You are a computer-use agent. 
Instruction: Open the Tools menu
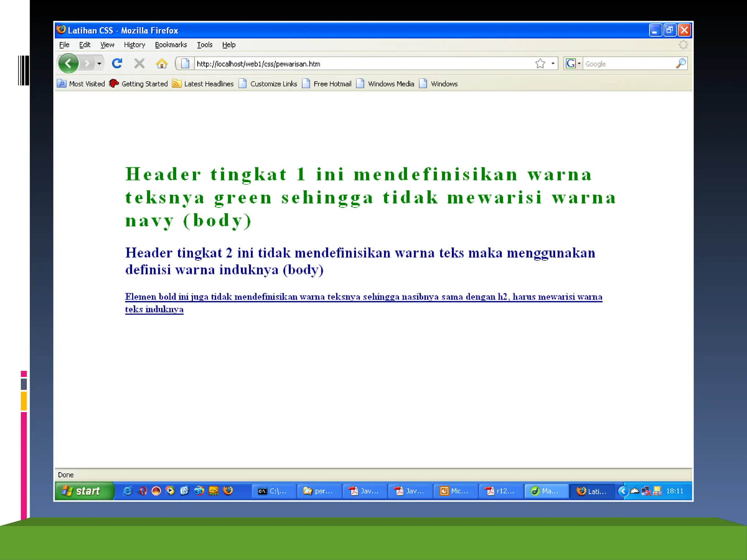[204, 45]
